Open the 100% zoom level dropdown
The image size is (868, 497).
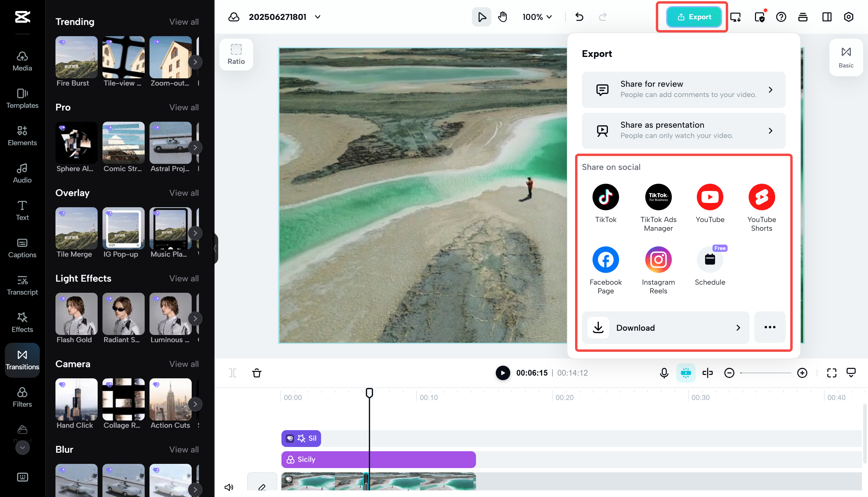tap(536, 17)
